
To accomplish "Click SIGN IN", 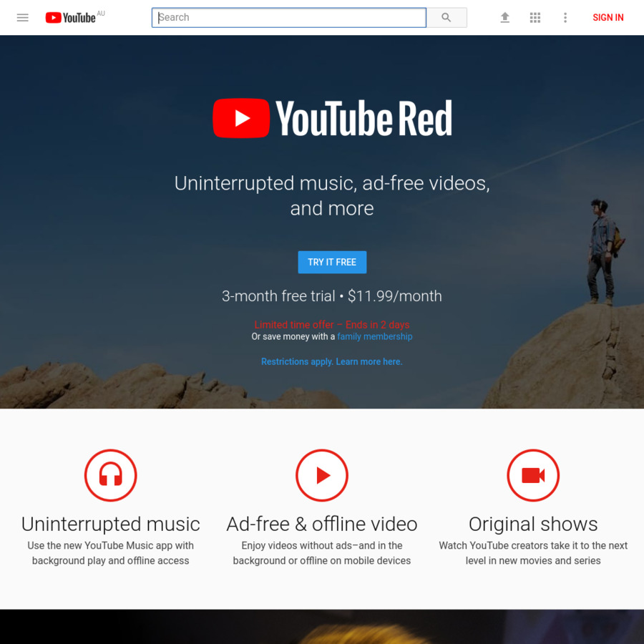I will [608, 18].
